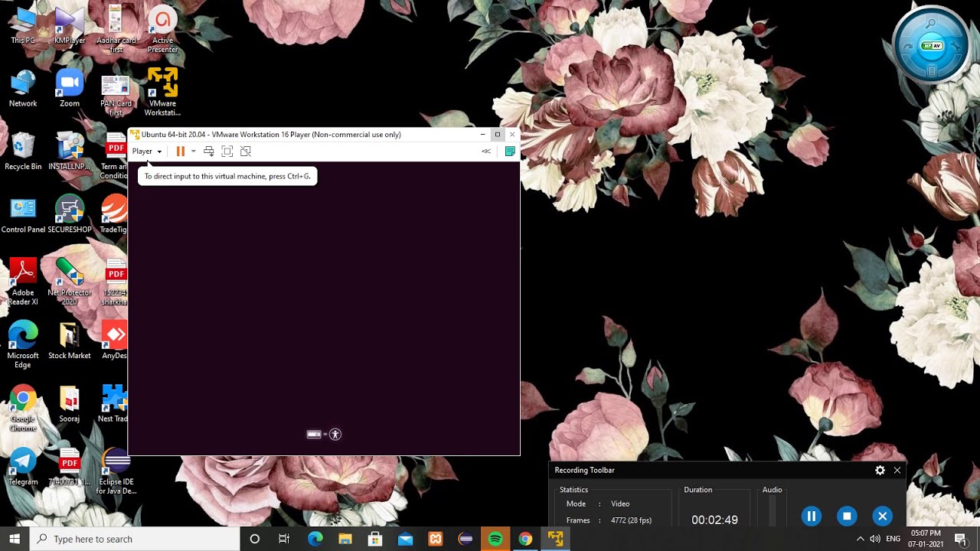Click the Type here to search box
This screenshot has width=980, height=551.
[135, 539]
